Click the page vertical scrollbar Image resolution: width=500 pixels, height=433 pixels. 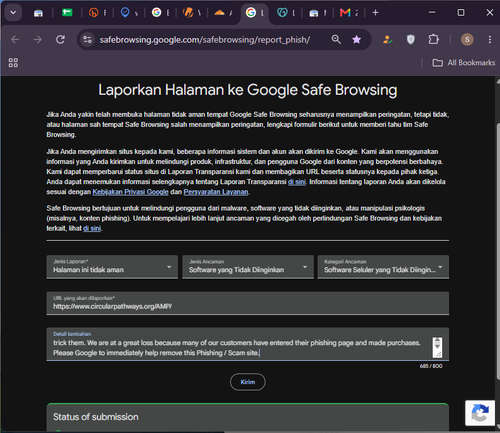(x=498, y=250)
